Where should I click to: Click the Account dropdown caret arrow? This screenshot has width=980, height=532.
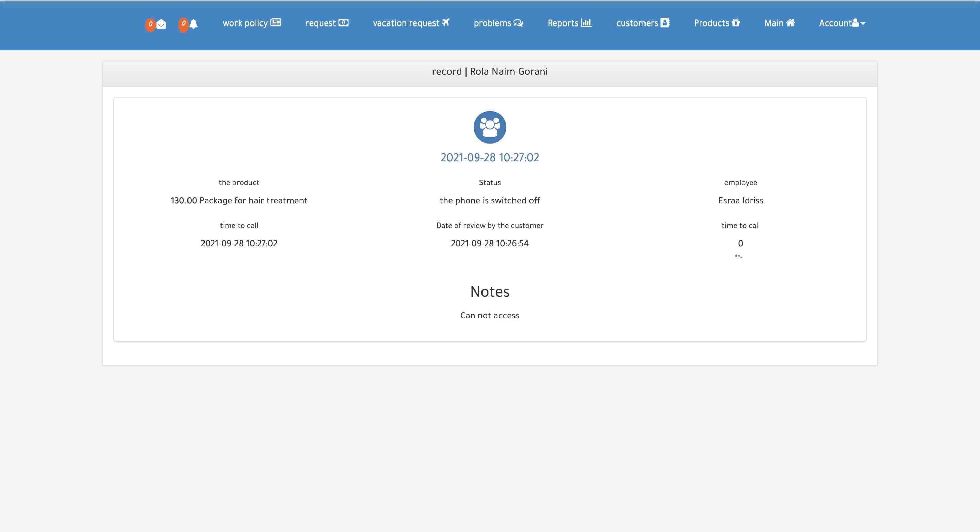coord(863,23)
